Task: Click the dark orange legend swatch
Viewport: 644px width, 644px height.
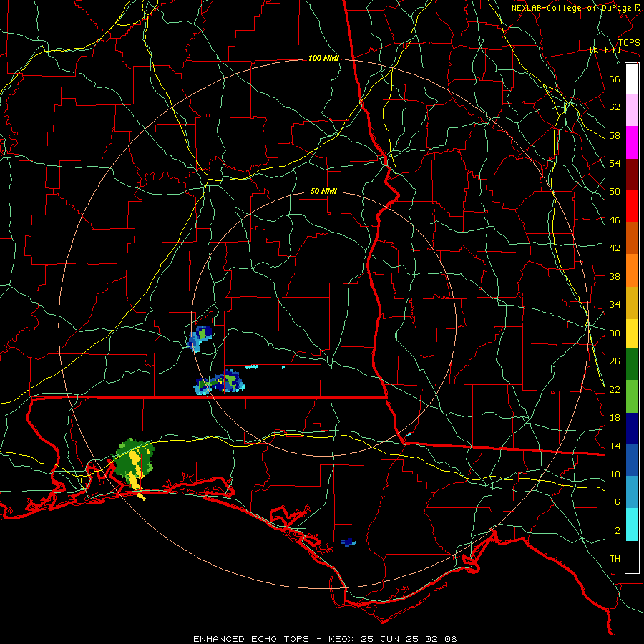Action: coord(632,238)
